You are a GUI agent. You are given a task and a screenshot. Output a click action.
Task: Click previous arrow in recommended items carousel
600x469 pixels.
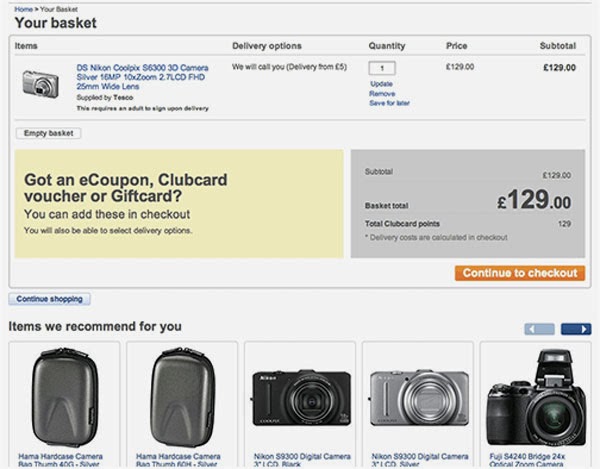pos(539,328)
